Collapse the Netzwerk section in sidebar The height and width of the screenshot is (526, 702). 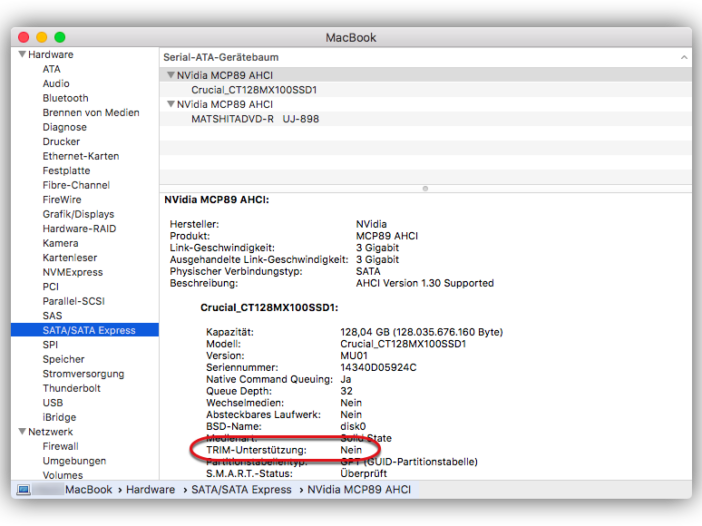[x=21, y=432]
